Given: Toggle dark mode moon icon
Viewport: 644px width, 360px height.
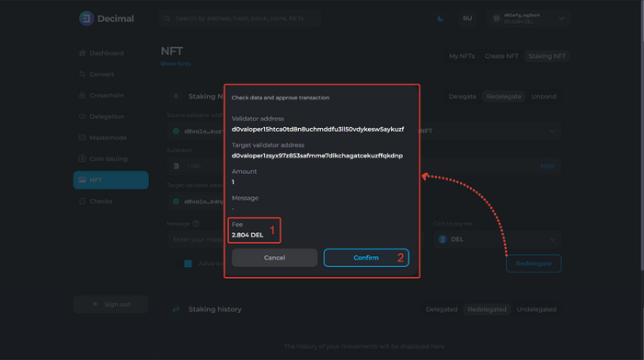Looking at the screenshot, I should point(441,18).
